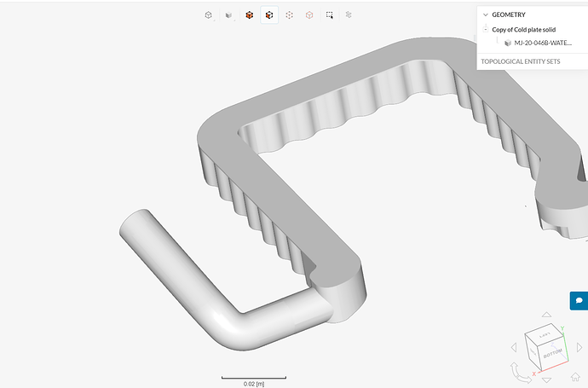Reset the view with the home icon
The image size is (588, 388).
575,376
